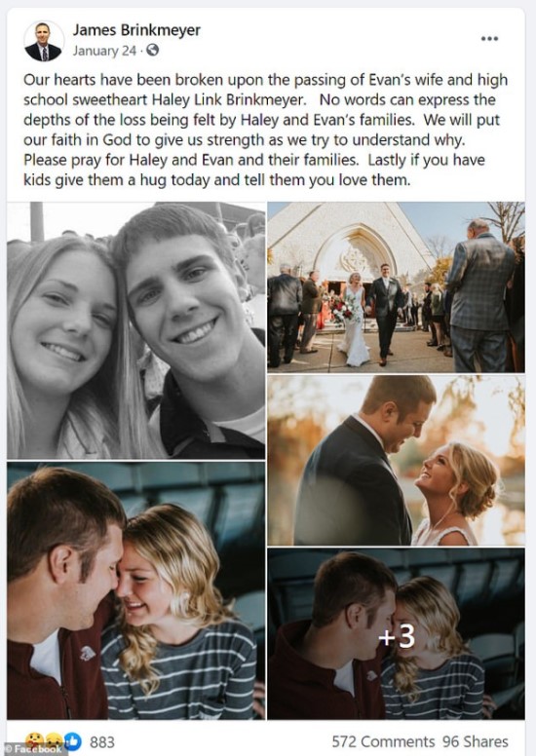This screenshot has height=756, width=536.
Task: Expand the 572 Comments section
Action: tap(383, 741)
